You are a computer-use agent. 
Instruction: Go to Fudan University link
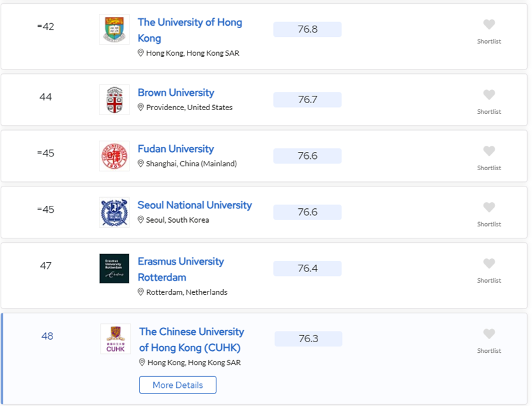pos(176,149)
